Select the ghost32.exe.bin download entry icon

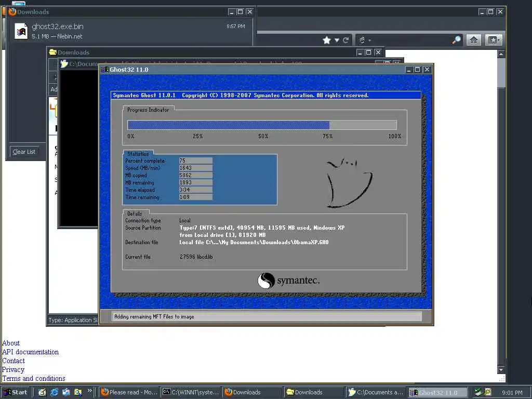[x=21, y=31]
